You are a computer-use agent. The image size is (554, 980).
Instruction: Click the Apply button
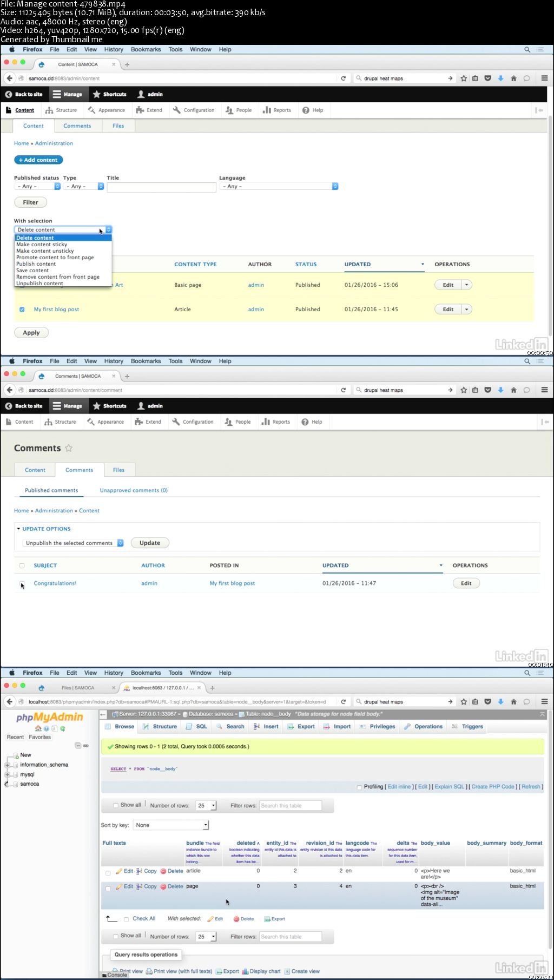[31, 333]
